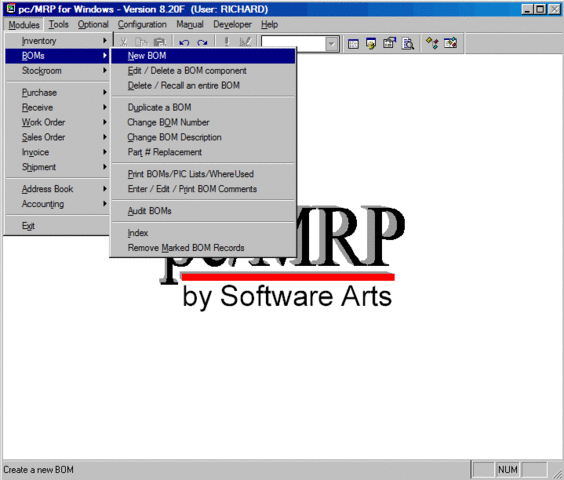Open the Data Session window icon
Image resolution: width=564 pixels, height=480 pixels.
pos(371,44)
